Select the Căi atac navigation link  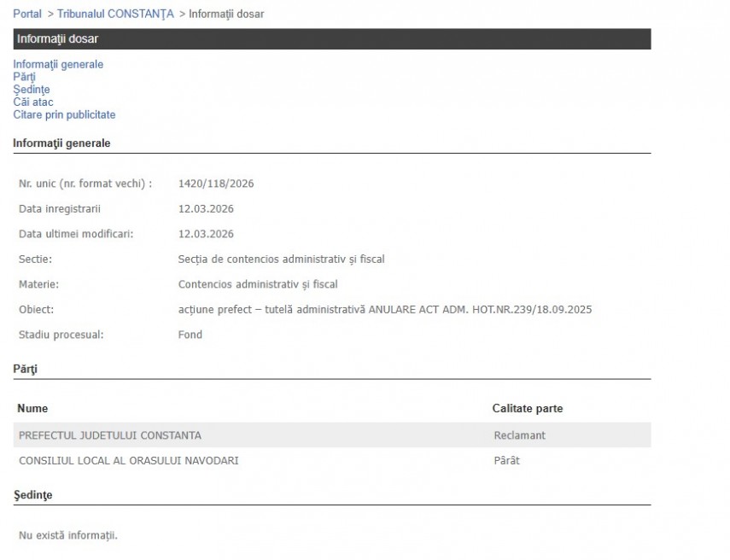point(33,102)
